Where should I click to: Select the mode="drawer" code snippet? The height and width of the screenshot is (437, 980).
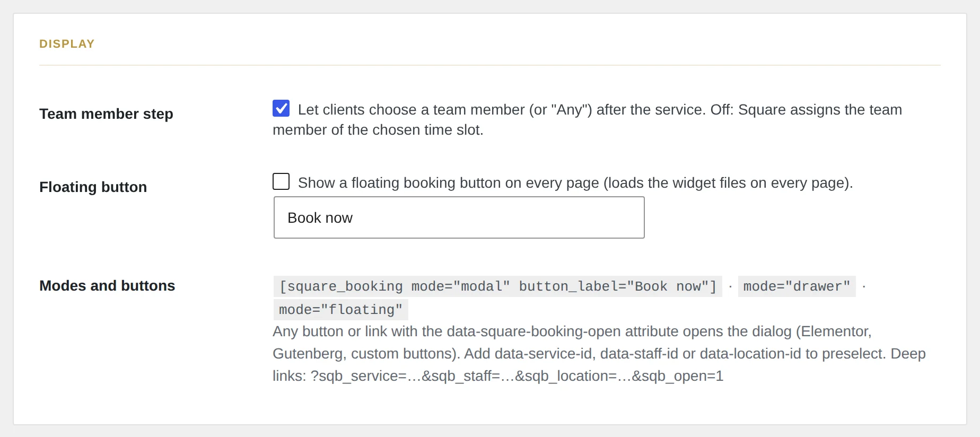tap(797, 286)
